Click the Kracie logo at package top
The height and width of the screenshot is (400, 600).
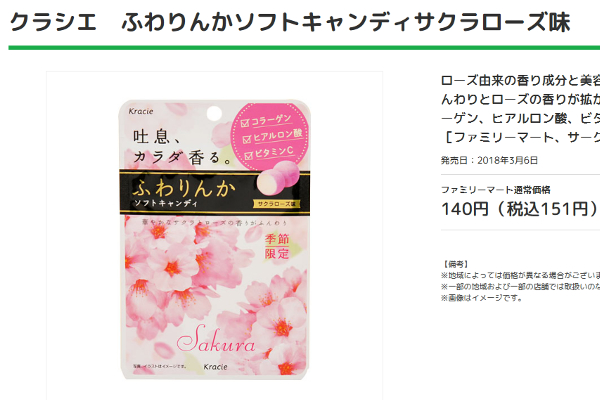click(141, 111)
